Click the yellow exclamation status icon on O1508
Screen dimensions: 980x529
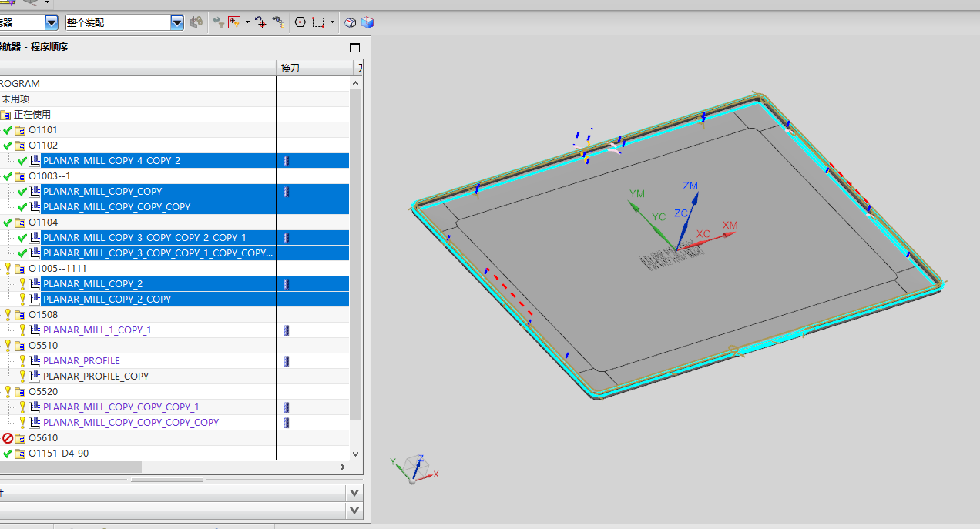click(x=8, y=315)
